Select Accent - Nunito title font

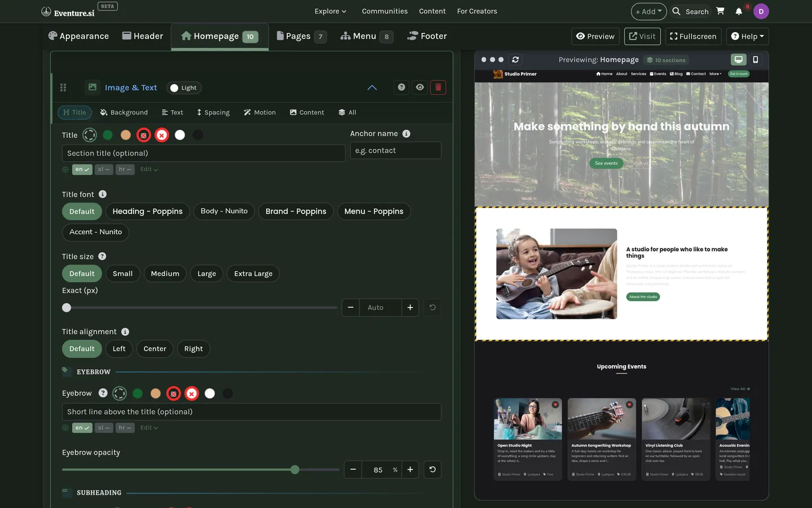coord(95,232)
